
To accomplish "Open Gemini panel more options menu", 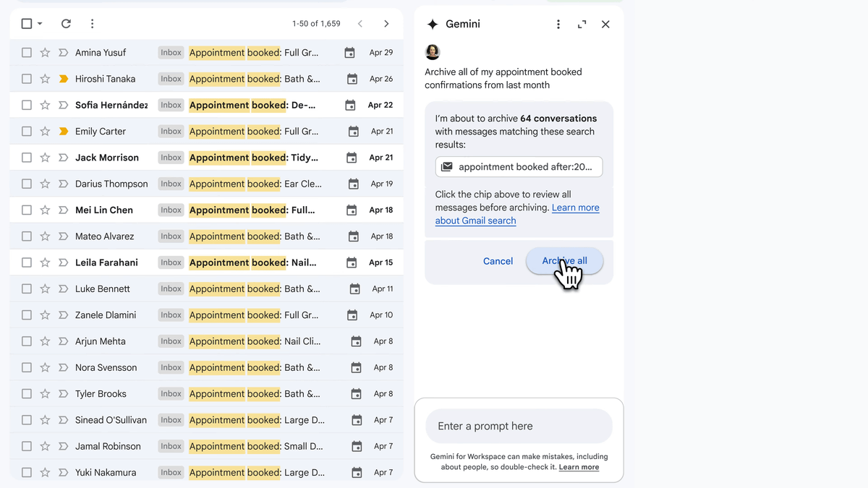I will click(x=558, y=25).
